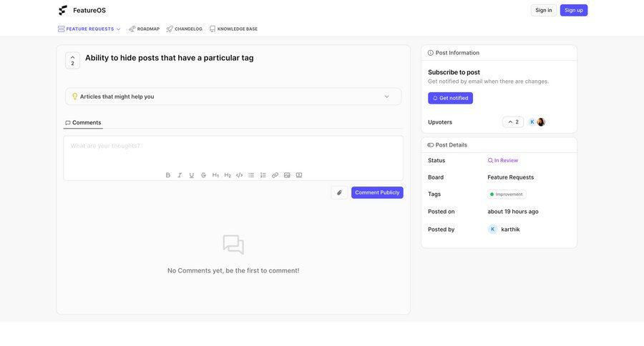Image resolution: width=644 pixels, height=346 pixels.
Task: Click the FeatureOS logo
Action: (63, 10)
